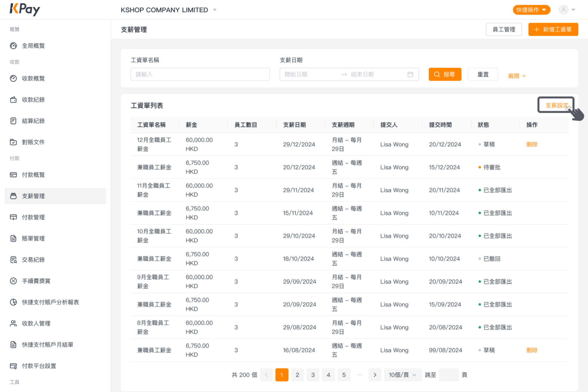Jump ahead via pagination ellipsis
Screen dimensions: 588x392
(x=359, y=375)
